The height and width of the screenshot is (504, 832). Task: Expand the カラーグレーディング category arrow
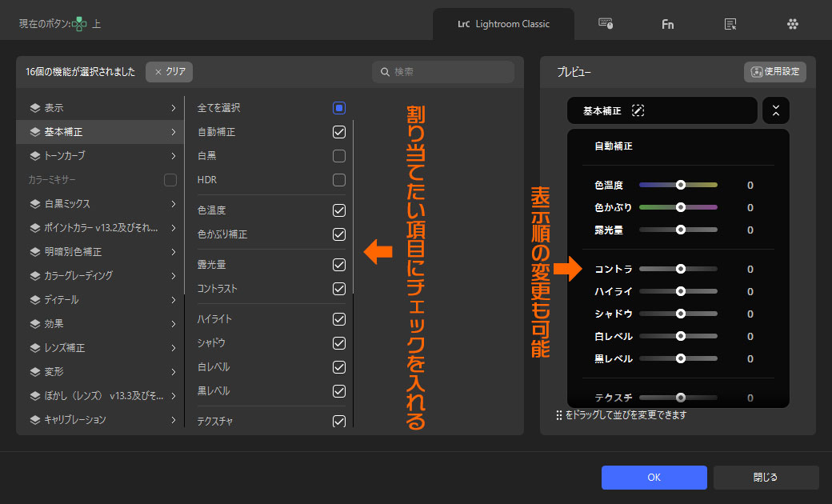pyautogui.click(x=173, y=276)
